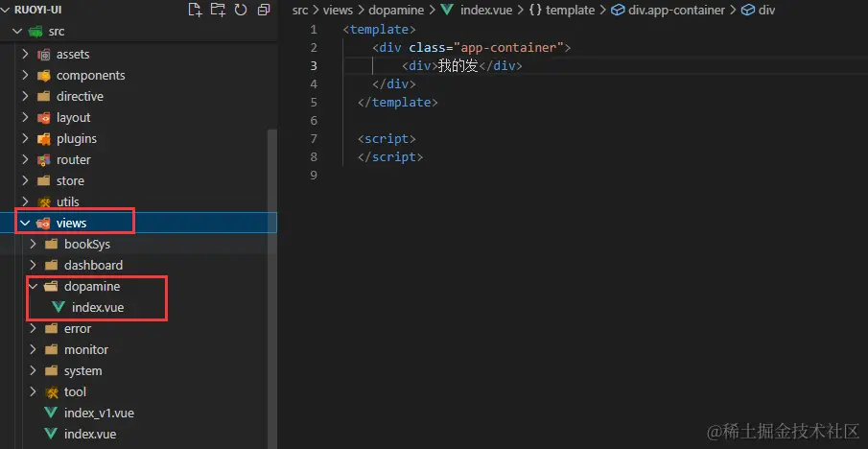Select the plugins folder row
The image size is (868, 449).
point(138,138)
